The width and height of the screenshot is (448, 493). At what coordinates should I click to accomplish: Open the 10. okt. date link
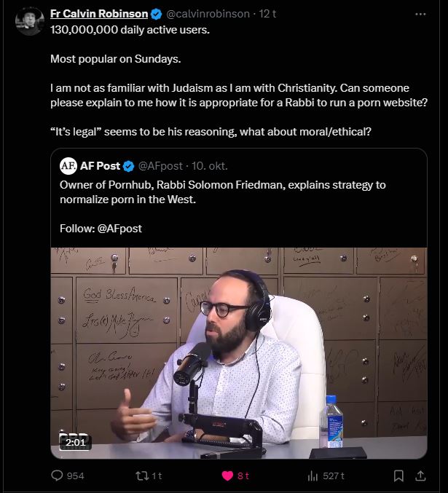(210, 166)
